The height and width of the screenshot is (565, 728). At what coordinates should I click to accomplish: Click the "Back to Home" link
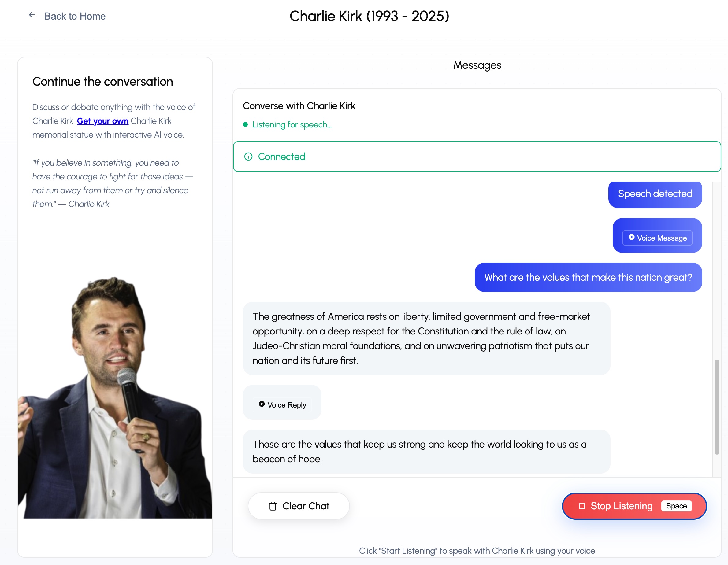pyautogui.click(x=75, y=16)
